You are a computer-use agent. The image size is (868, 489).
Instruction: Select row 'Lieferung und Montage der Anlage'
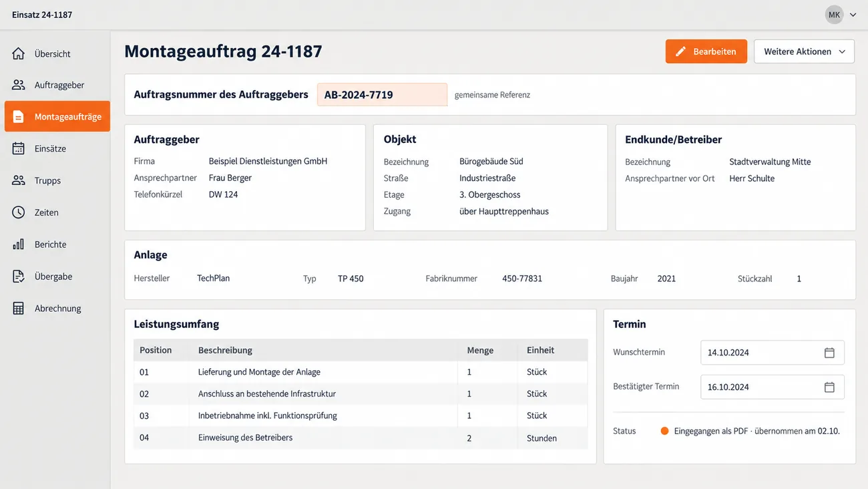click(361, 372)
